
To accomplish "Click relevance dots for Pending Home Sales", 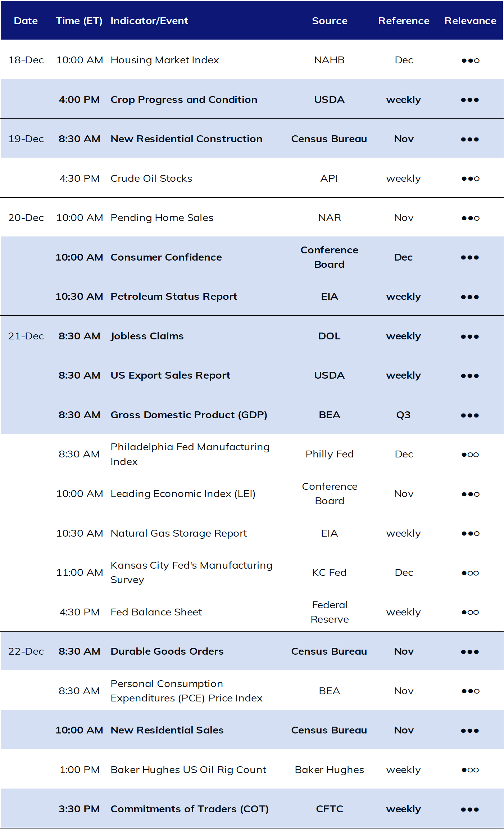I will (470, 218).
